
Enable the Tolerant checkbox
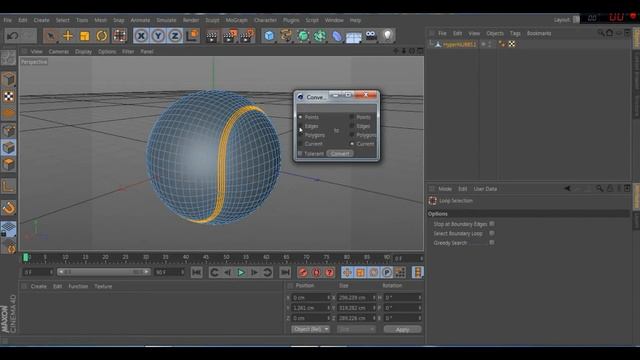[x=300, y=153]
